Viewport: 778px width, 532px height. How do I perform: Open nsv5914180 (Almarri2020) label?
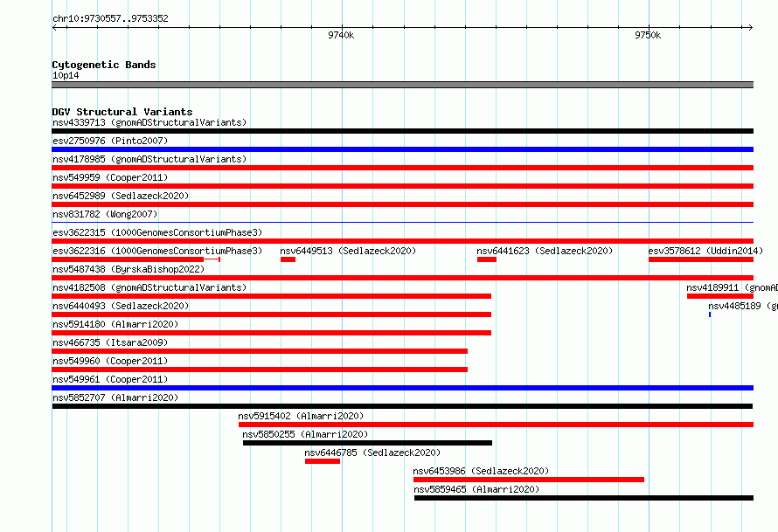[x=115, y=324]
